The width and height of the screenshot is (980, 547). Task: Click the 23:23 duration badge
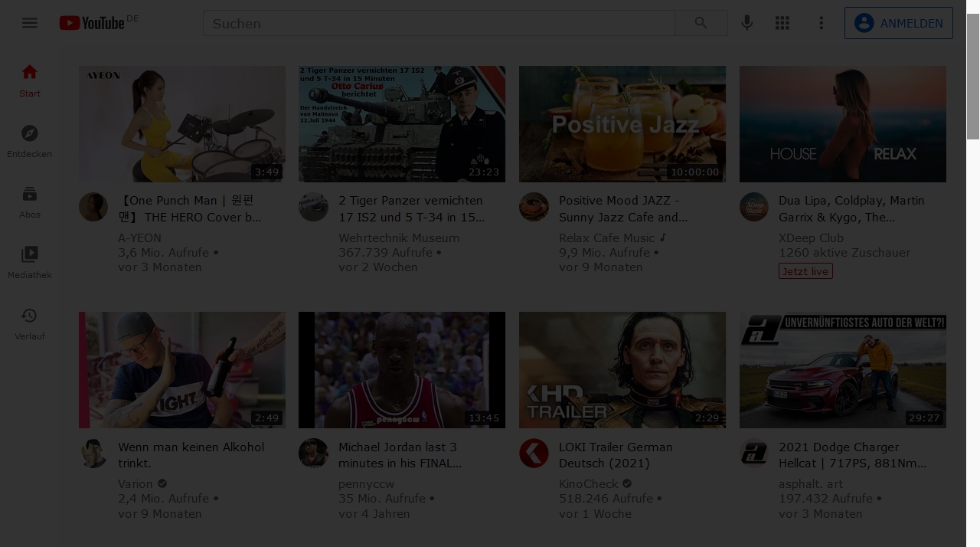[484, 172]
